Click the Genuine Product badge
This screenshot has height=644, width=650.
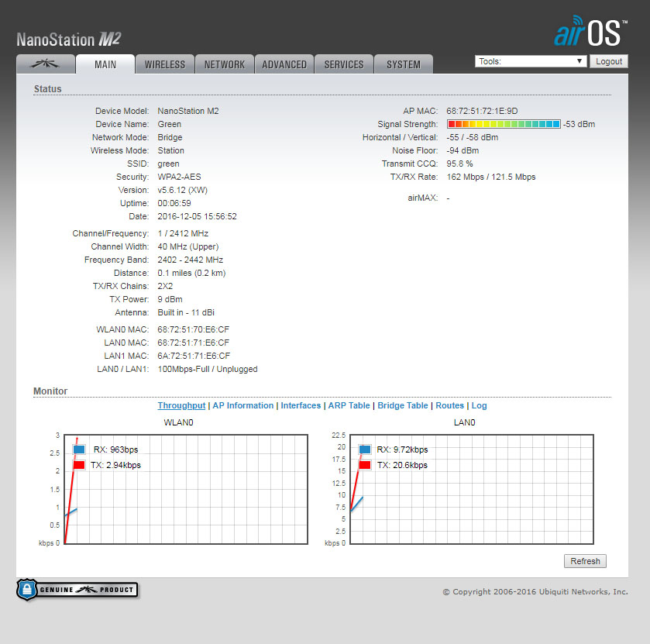pyautogui.click(x=77, y=589)
